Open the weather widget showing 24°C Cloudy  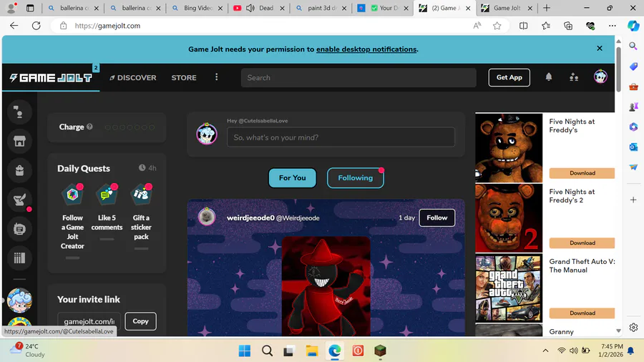coord(27,350)
